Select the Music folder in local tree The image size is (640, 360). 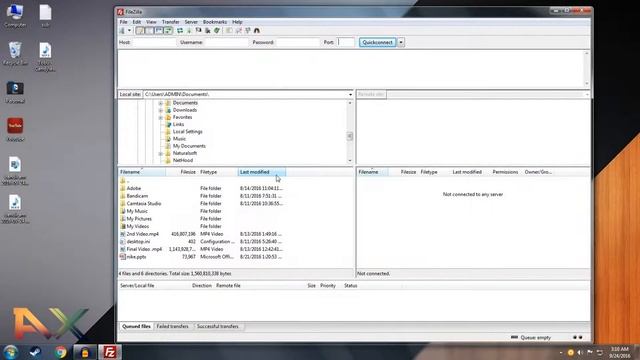[x=179, y=139]
